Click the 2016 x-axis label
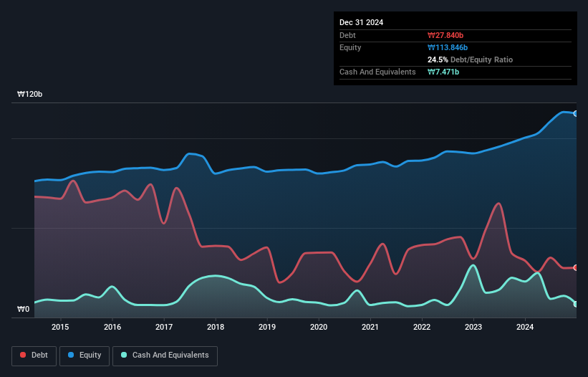 click(112, 327)
